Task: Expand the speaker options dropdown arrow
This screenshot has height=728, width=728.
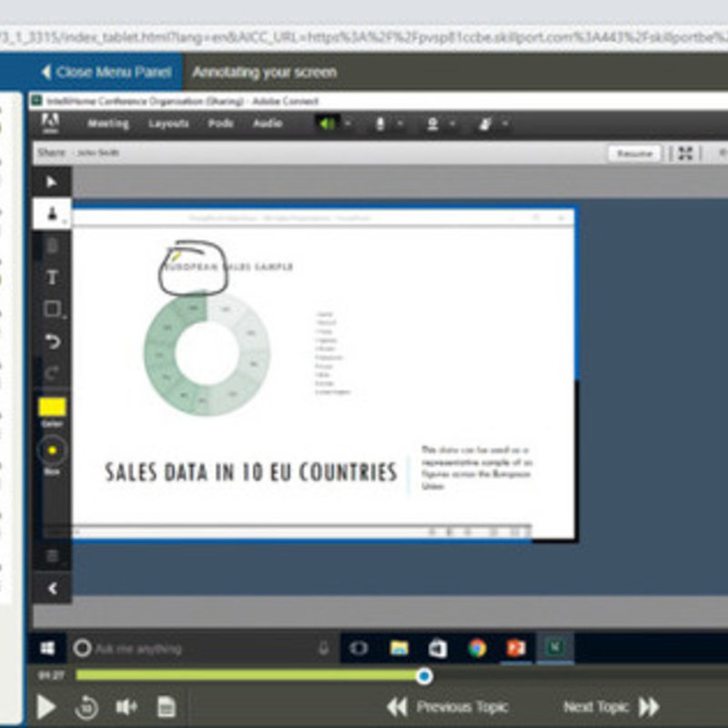Action: 346,124
